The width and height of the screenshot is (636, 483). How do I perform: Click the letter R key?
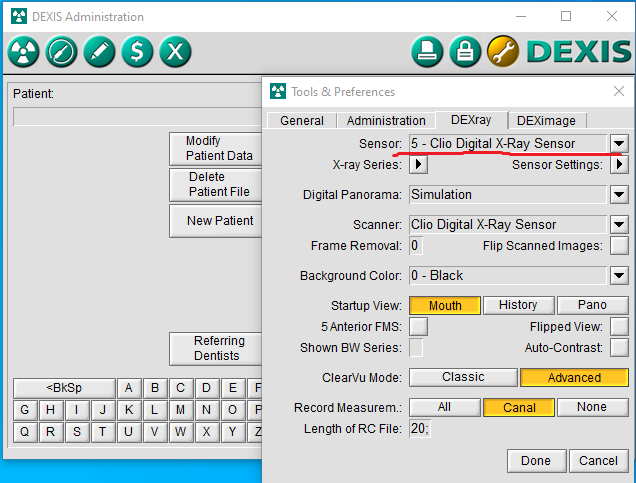(51, 432)
